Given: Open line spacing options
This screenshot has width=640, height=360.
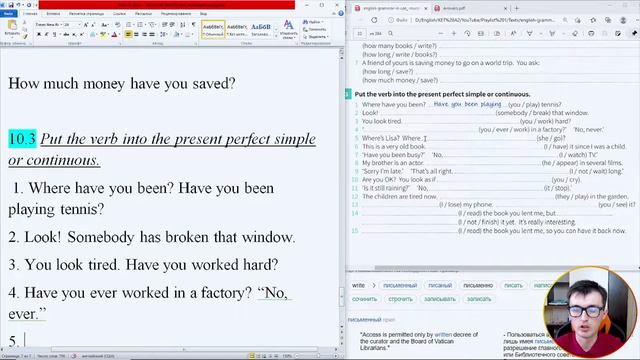Looking at the screenshot, I should (x=163, y=35).
